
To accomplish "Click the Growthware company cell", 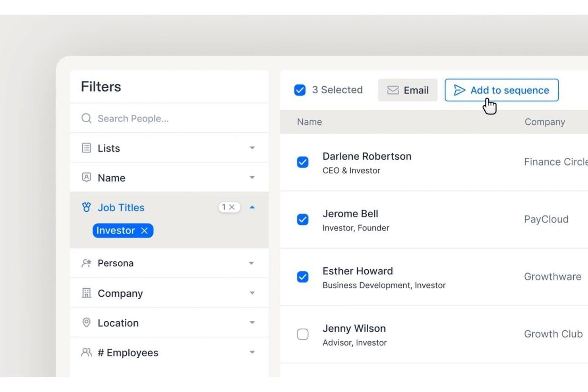I will [553, 276].
